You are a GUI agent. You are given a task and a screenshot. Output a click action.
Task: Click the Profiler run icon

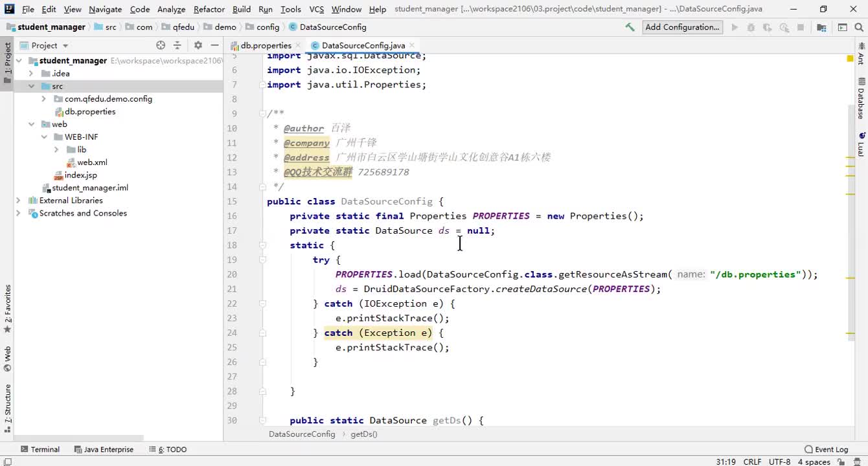(x=784, y=27)
